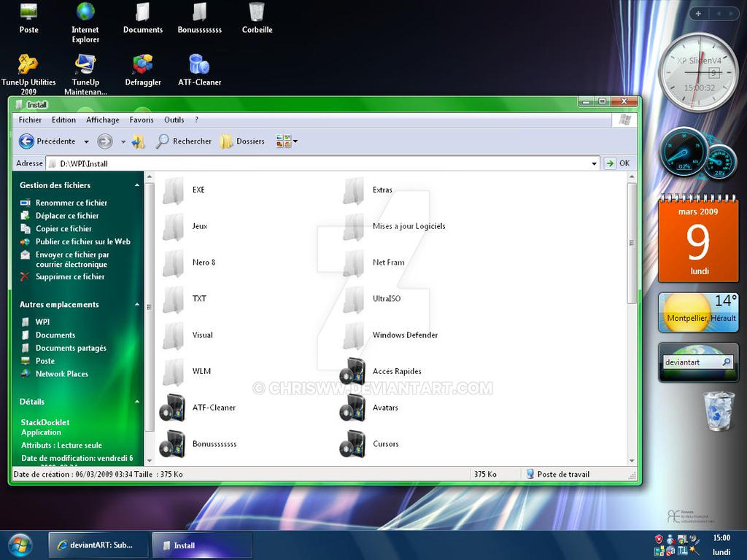Image resolution: width=747 pixels, height=560 pixels.
Task: Select the Avatars installer file
Action: 369,408
